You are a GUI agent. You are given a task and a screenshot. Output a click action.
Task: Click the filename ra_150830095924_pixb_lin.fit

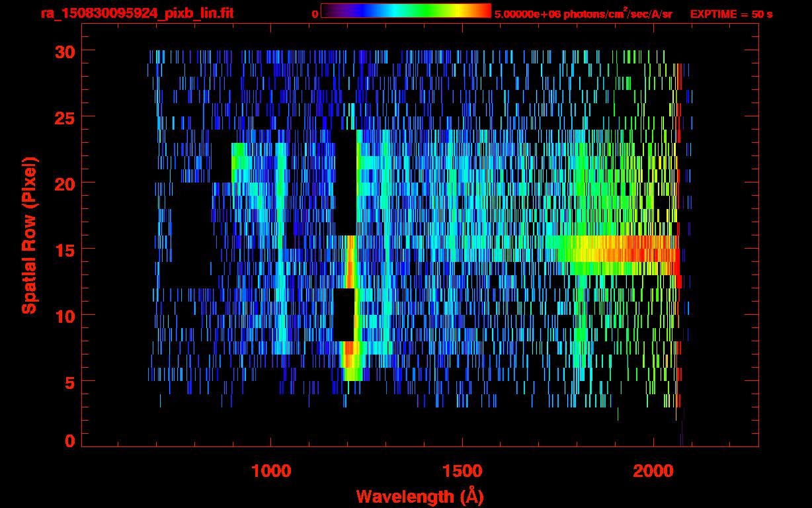coord(136,13)
